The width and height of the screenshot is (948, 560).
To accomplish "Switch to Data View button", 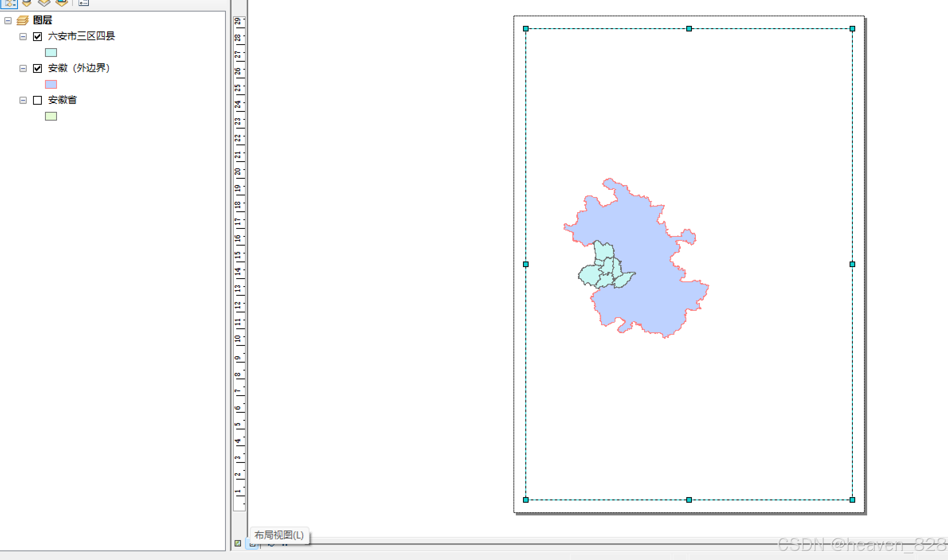I will point(238,543).
